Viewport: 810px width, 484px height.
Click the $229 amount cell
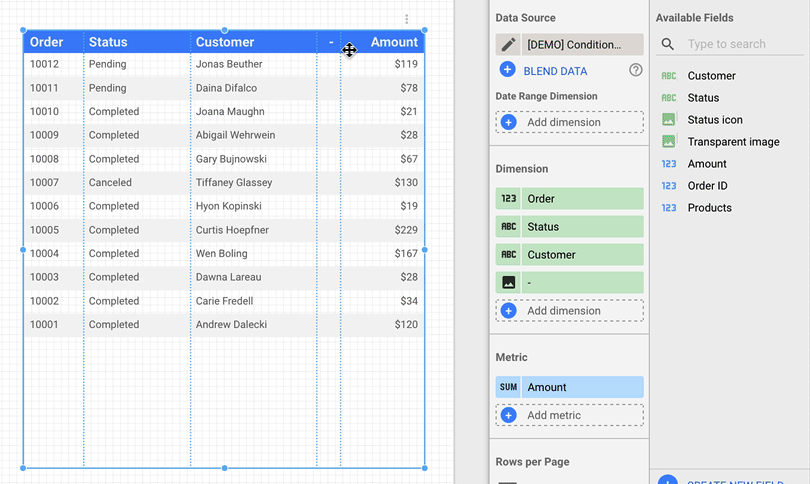pyautogui.click(x=406, y=230)
